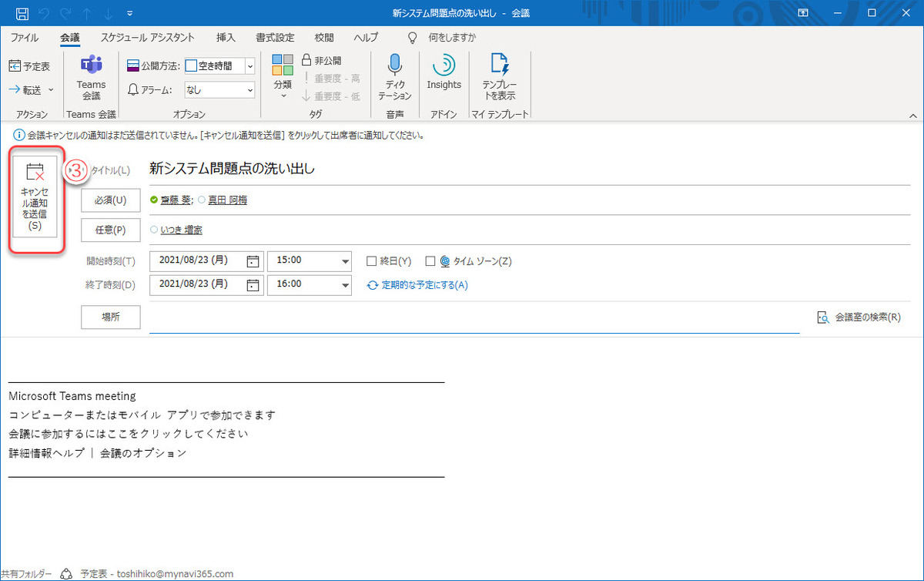924x581 pixels.
Task: Select attendee 齋藤 葵
Action: click(176, 200)
